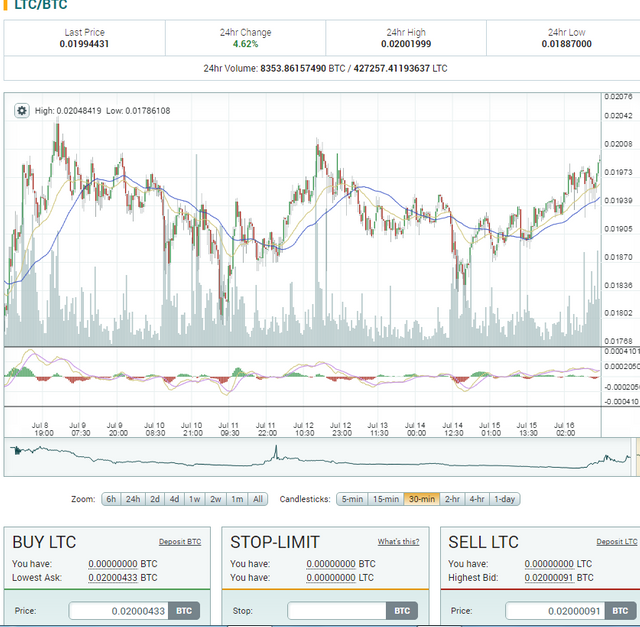Set chart zoom to All

[x=258, y=499]
